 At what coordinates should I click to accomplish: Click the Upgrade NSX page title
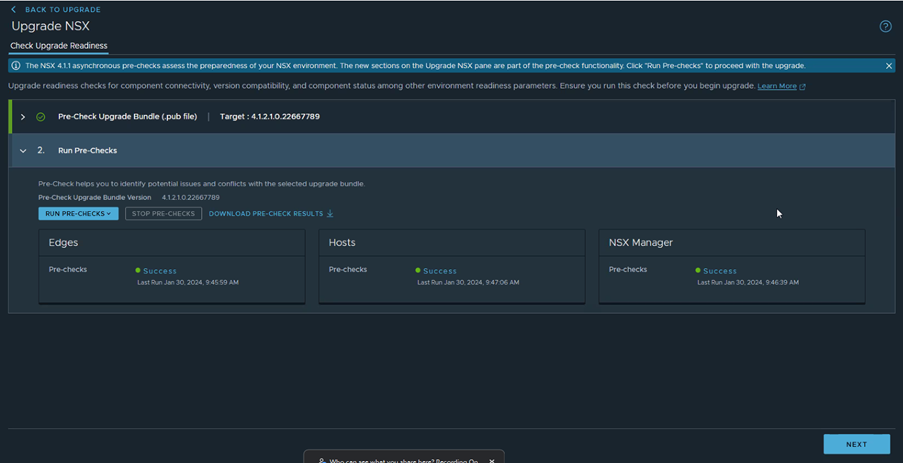51,26
